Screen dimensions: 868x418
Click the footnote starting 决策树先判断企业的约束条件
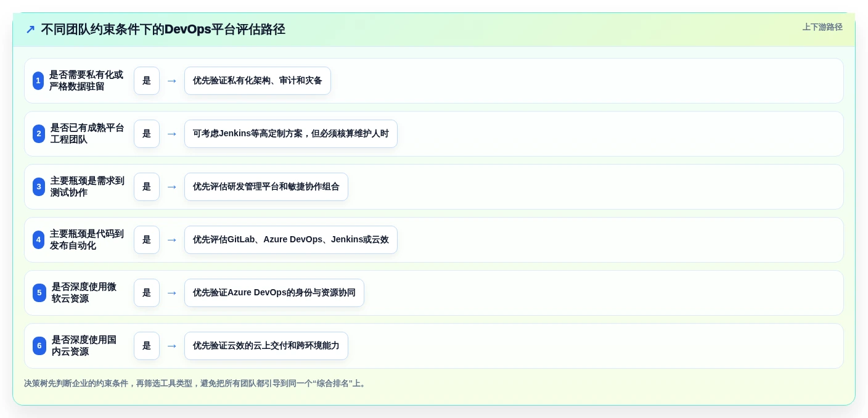[196, 383]
